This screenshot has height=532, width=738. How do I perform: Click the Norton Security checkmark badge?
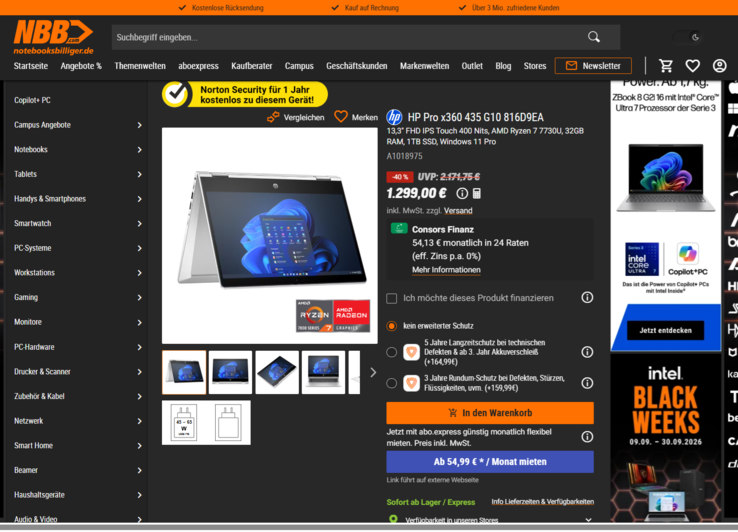(176, 94)
